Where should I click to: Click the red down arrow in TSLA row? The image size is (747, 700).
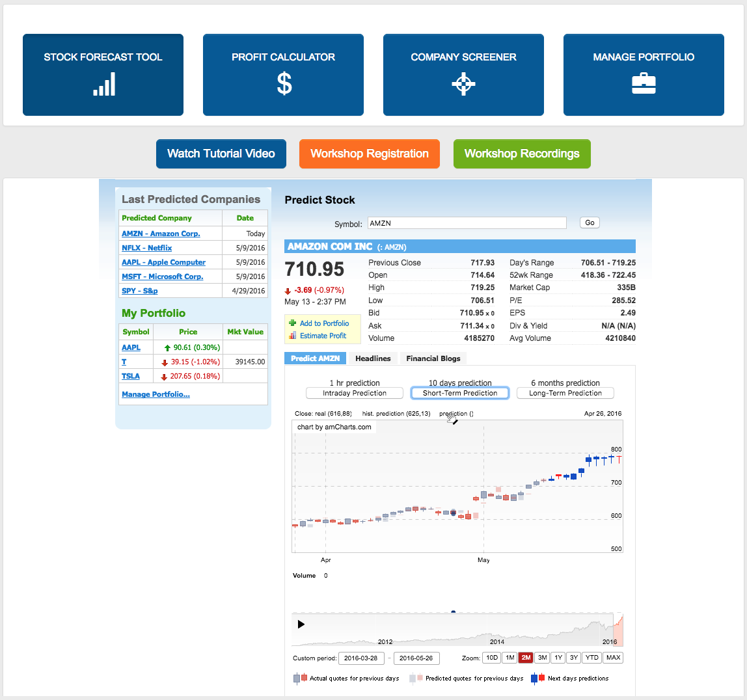coord(164,377)
